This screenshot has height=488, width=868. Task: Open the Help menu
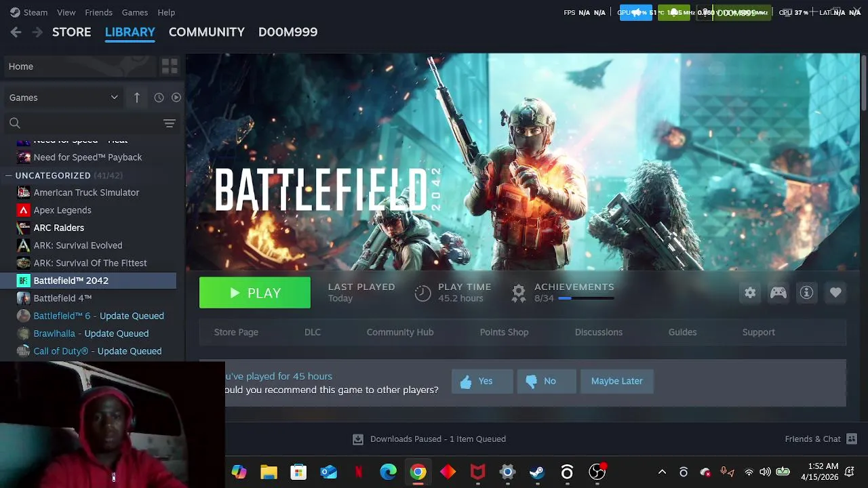tap(166, 12)
